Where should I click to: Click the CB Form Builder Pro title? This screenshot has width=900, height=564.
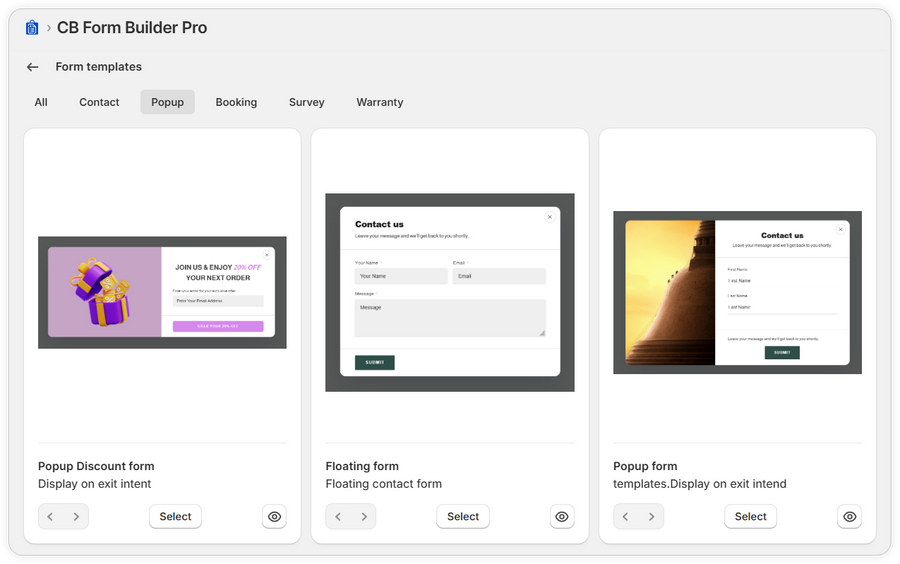pyautogui.click(x=132, y=28)
